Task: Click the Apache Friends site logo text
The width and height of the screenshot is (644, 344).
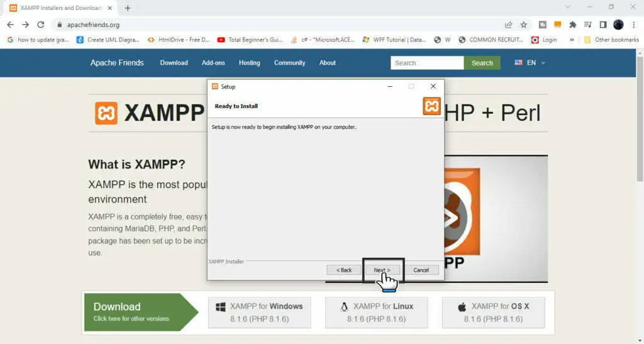Action: point(117,63)
